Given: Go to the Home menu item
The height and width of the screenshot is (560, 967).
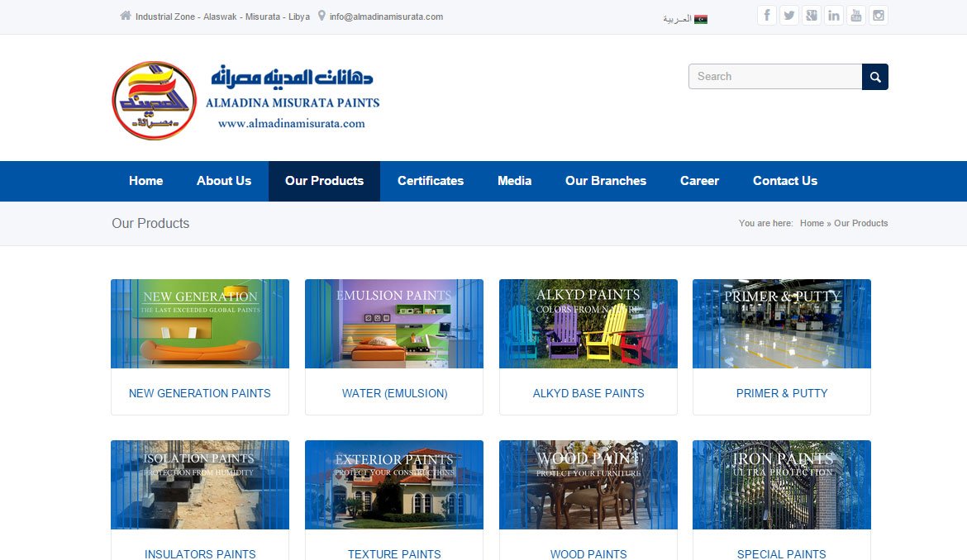Looking at the screenshot, I should (145, 181).
